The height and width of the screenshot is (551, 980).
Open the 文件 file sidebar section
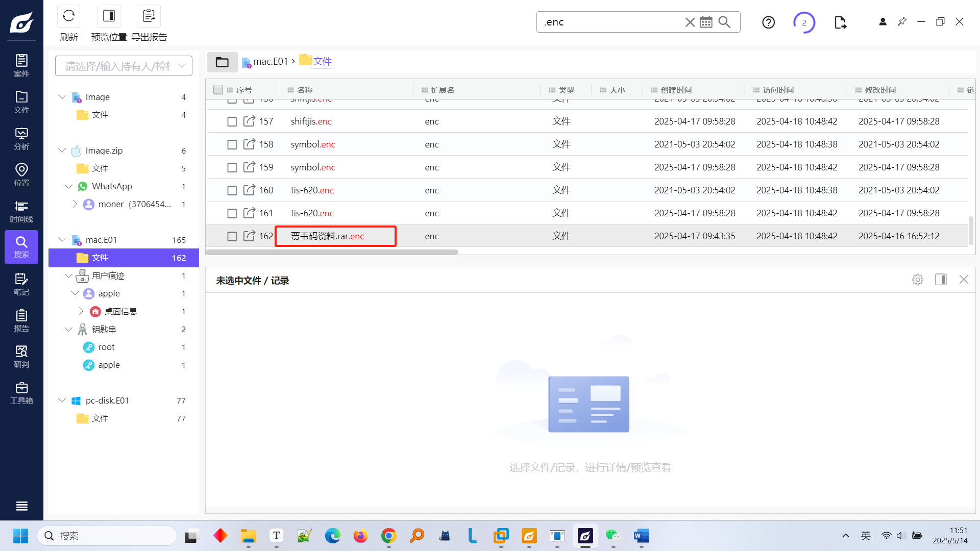(x=21, y=102)
